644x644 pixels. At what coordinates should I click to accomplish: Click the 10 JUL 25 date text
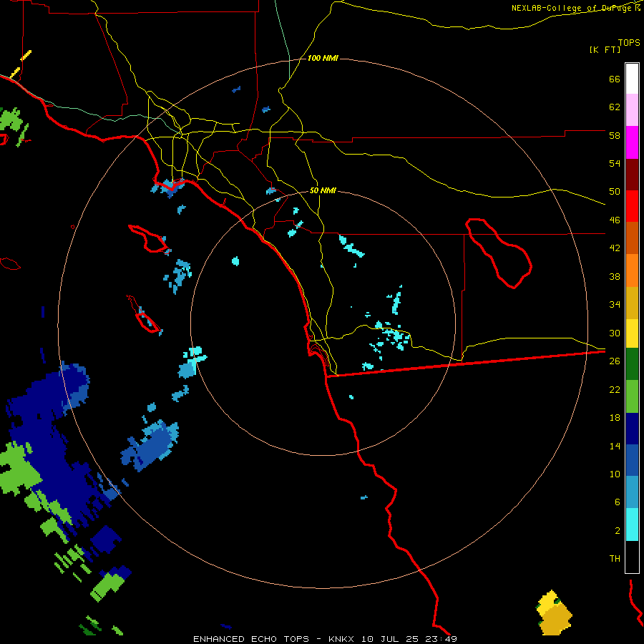390,639
